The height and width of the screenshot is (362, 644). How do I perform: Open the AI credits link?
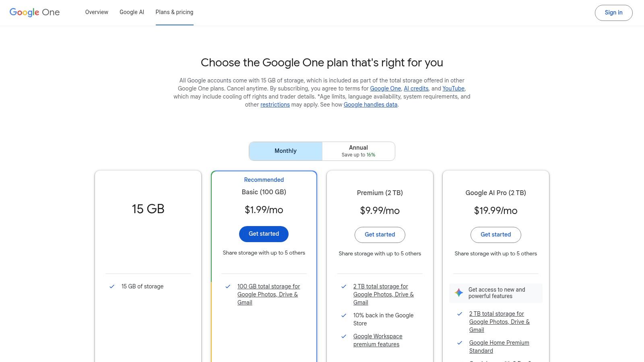coord(416,88)
